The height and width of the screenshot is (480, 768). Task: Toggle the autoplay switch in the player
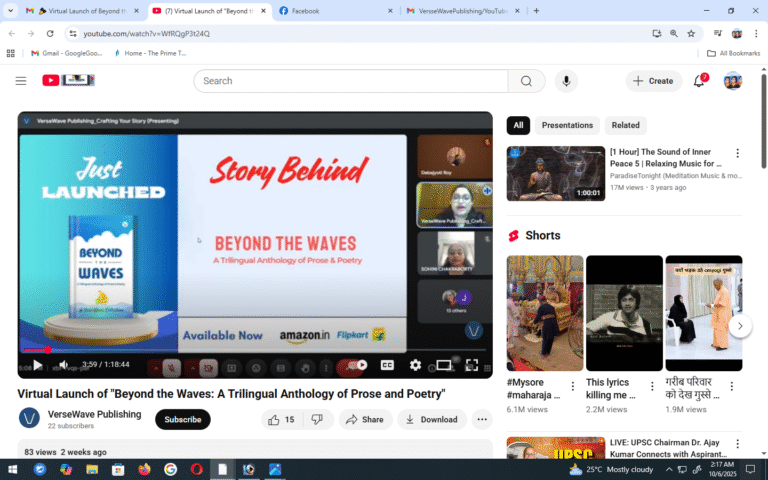tap(355, 365)
